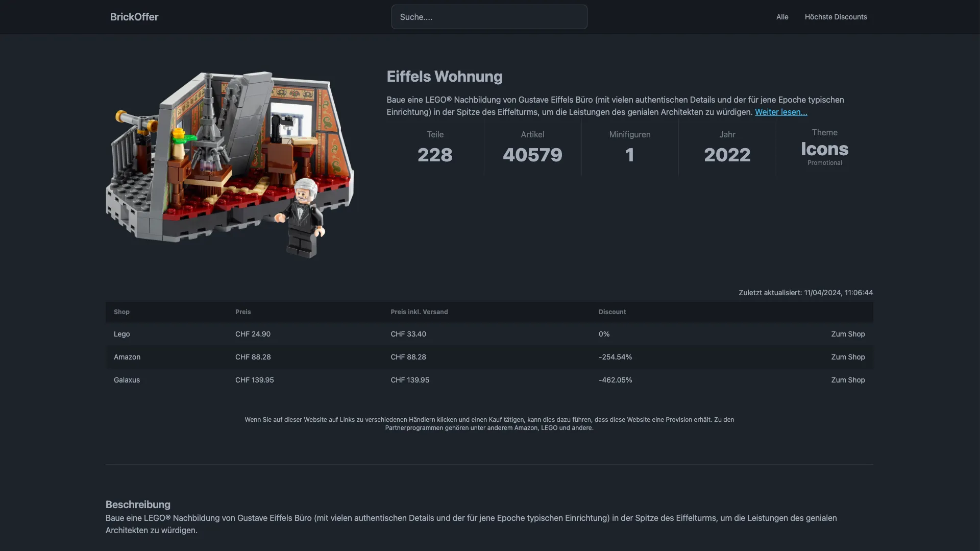Click the Suche search field
980x551 pixels.
(488, 17)
